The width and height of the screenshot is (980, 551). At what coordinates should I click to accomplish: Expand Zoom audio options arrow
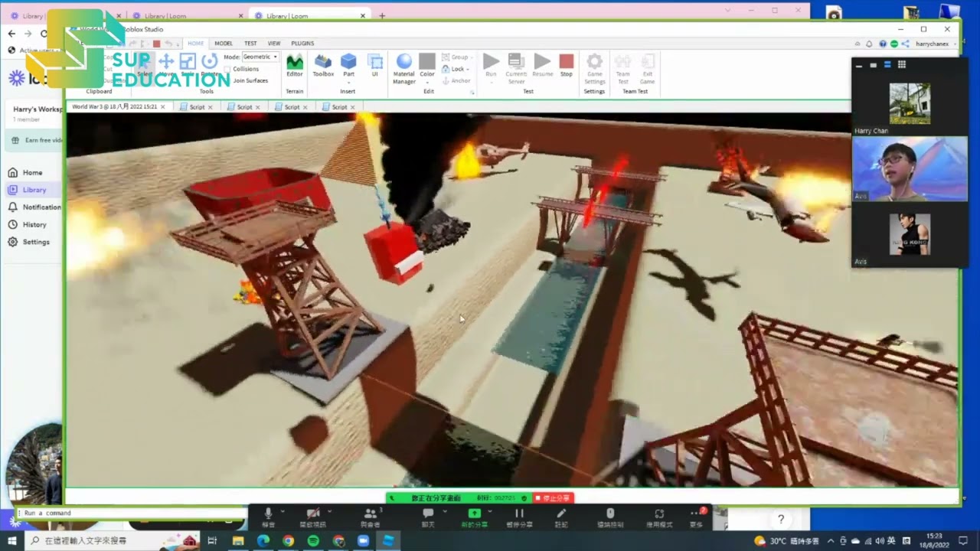[283, 511]
